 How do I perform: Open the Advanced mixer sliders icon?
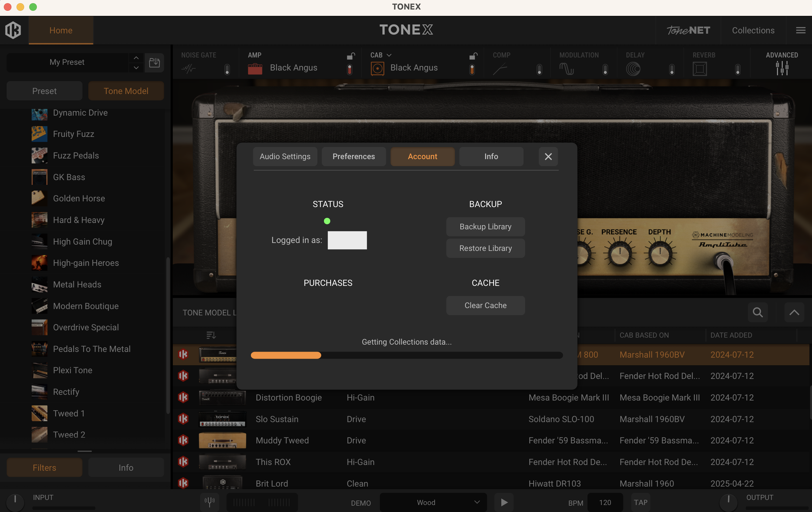(782, 68)
